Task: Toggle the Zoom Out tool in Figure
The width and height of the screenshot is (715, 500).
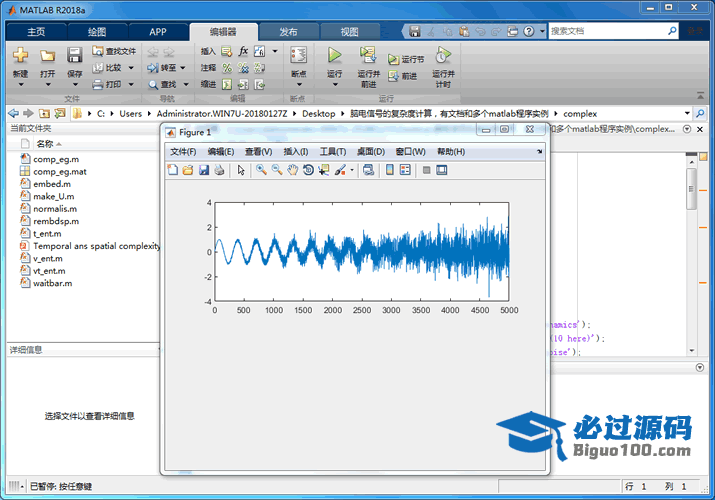Action: click(277, 170)
